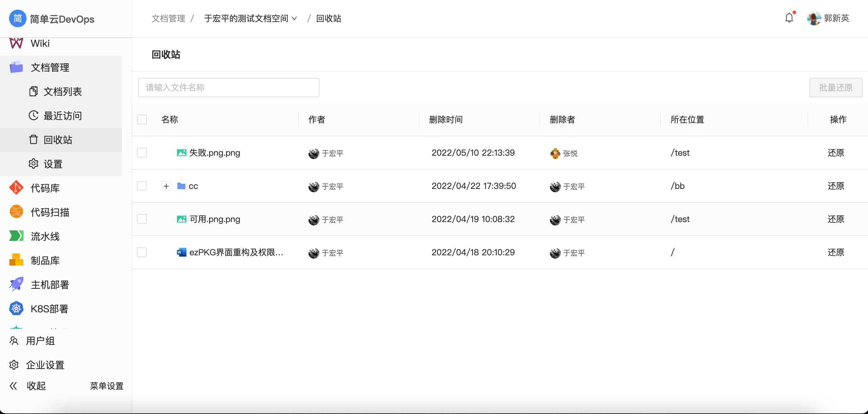Click 菜单设置 link
Image resolution: width=868 pixels, height=414 pixels.
click(107, 386)
